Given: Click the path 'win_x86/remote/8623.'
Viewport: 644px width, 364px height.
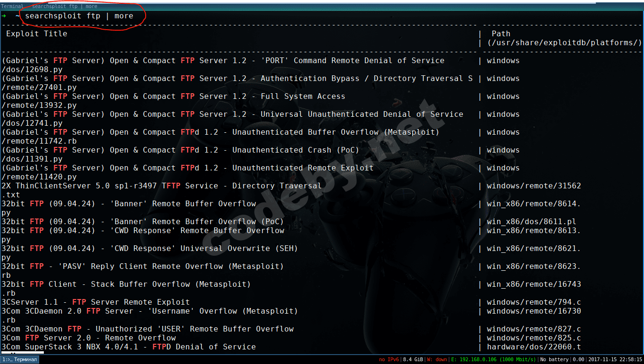Looking at the screenshot, I should [x=534, y=267].
